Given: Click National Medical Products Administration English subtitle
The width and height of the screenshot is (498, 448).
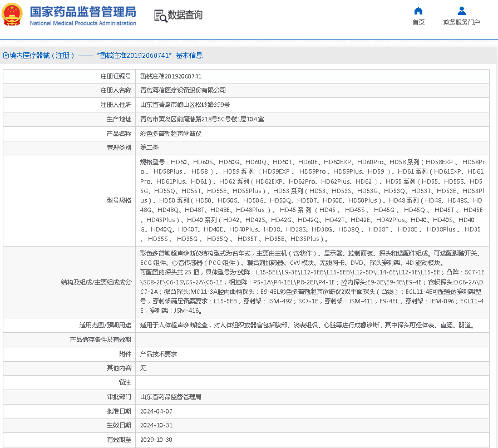Looking at the screenshot, I should 83,23.
